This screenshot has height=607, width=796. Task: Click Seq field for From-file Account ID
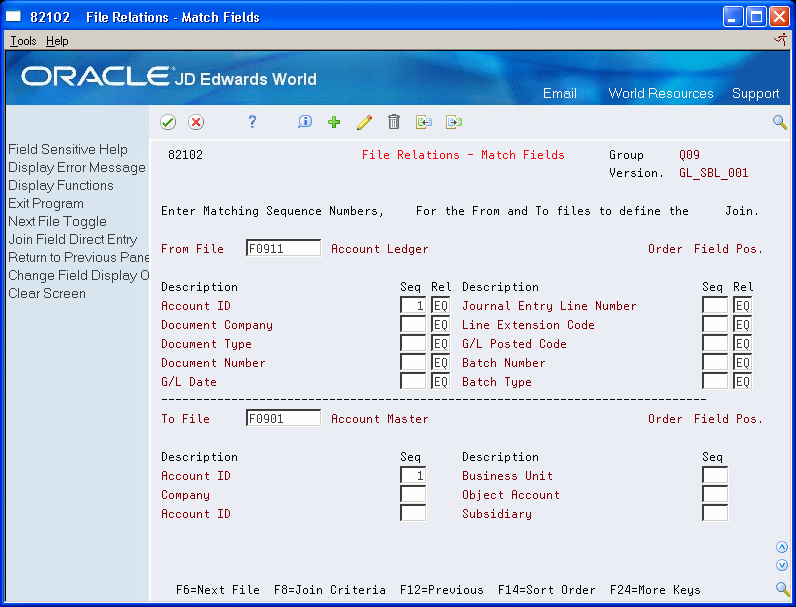point(413,306)
